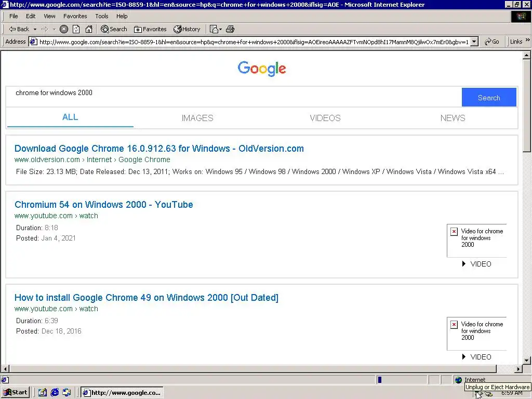Click the Windows flag throbber icon
Screen dimensions: 532x399
pyautogui.click(x=521, y=17)
